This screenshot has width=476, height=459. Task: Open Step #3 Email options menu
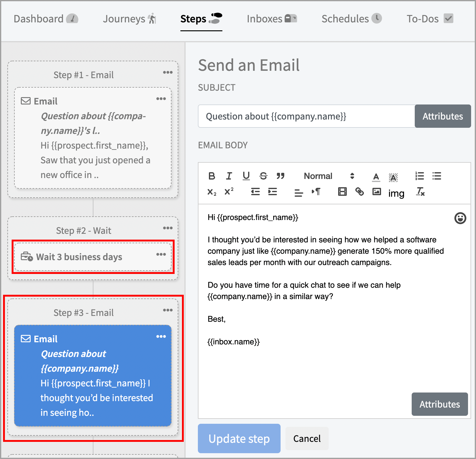point(168,310)
